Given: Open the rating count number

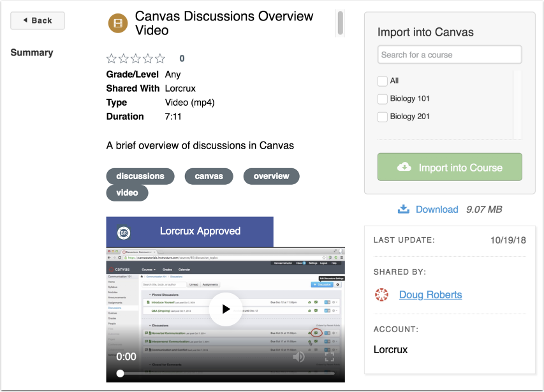Looking at the screenshot, I should click(182, 59).
